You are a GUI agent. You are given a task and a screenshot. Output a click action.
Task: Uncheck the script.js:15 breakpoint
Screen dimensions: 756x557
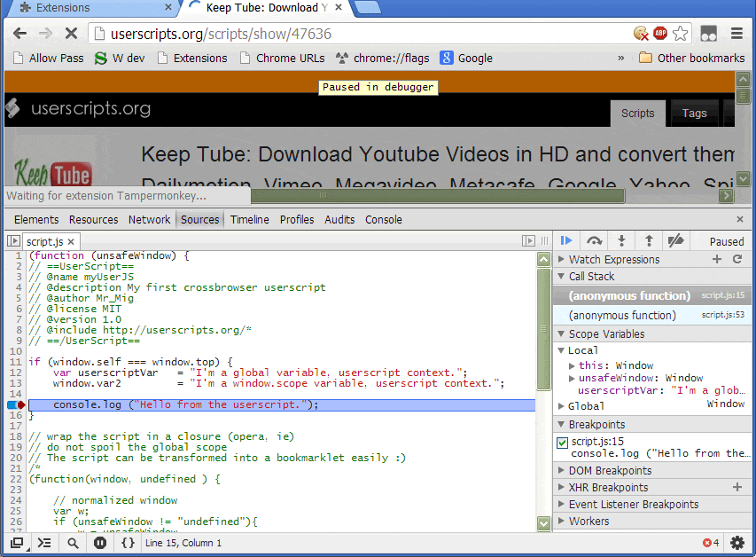(562, 442)
